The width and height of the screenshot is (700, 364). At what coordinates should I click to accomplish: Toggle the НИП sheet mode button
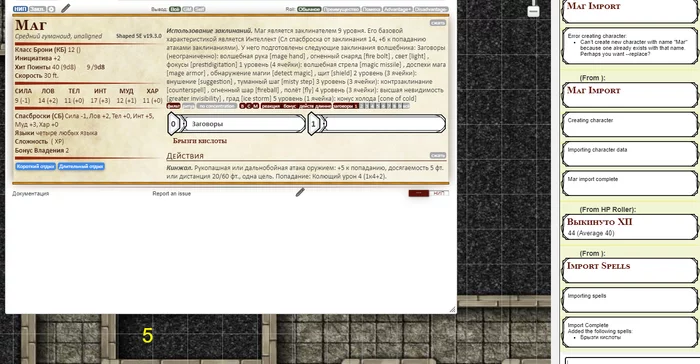20,9
